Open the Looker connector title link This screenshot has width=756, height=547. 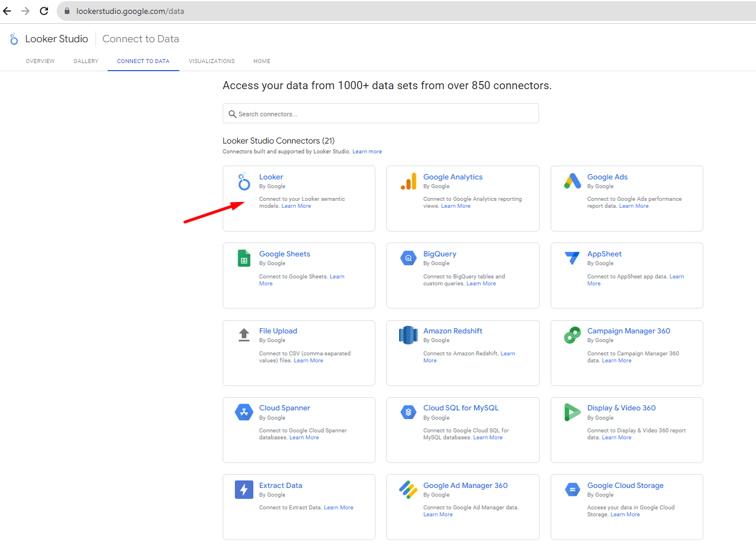[x=271, y=177]
